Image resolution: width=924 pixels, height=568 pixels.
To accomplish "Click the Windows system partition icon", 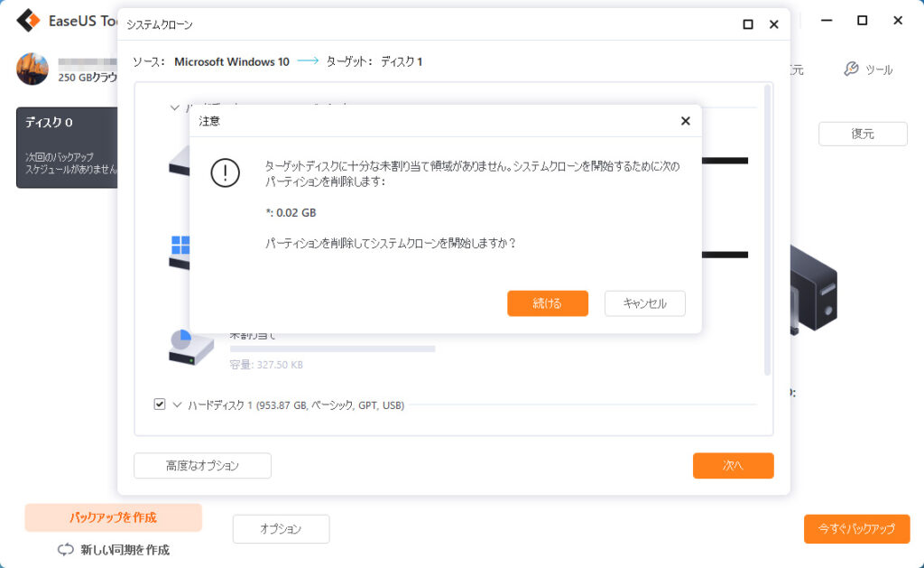I will (x=180, y=252).
